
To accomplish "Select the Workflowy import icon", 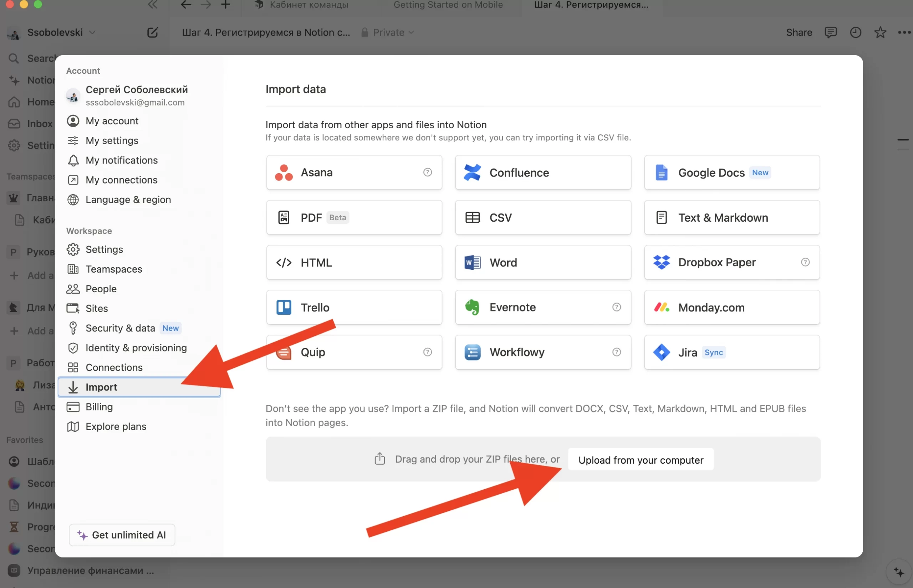I will [472, 352].
